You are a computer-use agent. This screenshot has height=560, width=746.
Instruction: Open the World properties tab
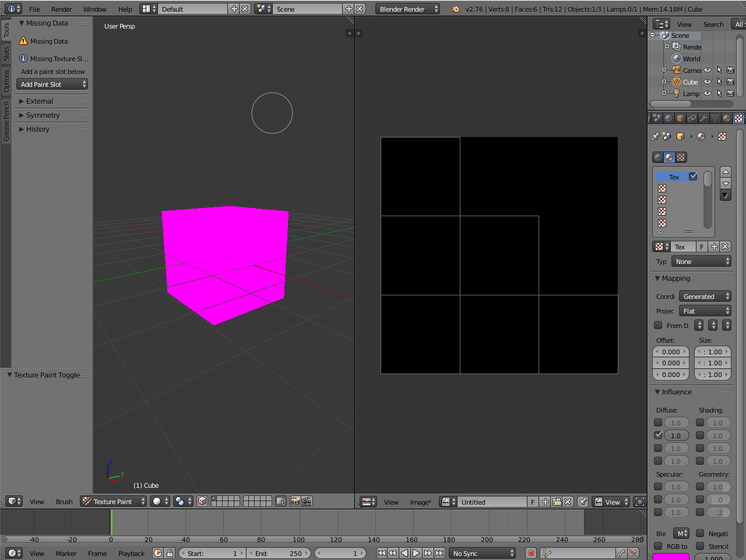[668, 118]
